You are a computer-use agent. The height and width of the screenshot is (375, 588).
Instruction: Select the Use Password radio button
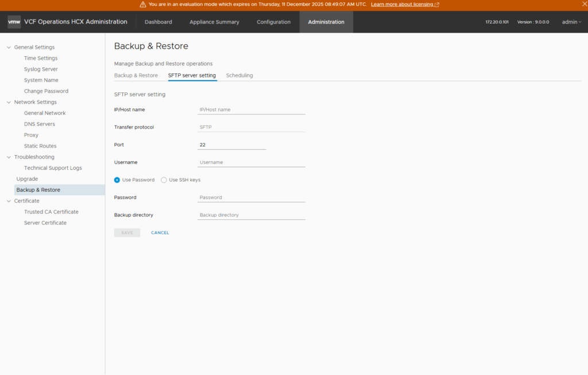click(x=117, y=180)
